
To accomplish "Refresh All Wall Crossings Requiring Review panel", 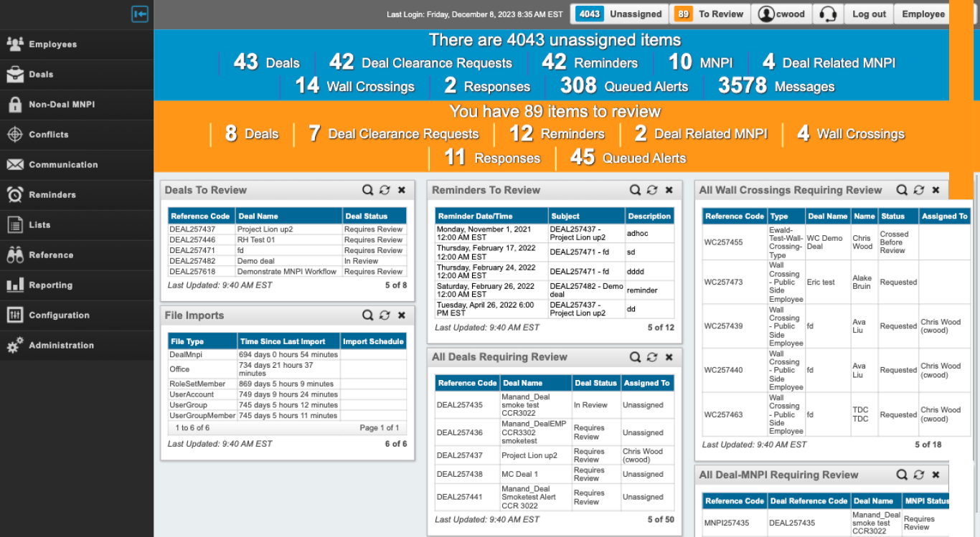I will pyautogui.click(x=919, y=190).
